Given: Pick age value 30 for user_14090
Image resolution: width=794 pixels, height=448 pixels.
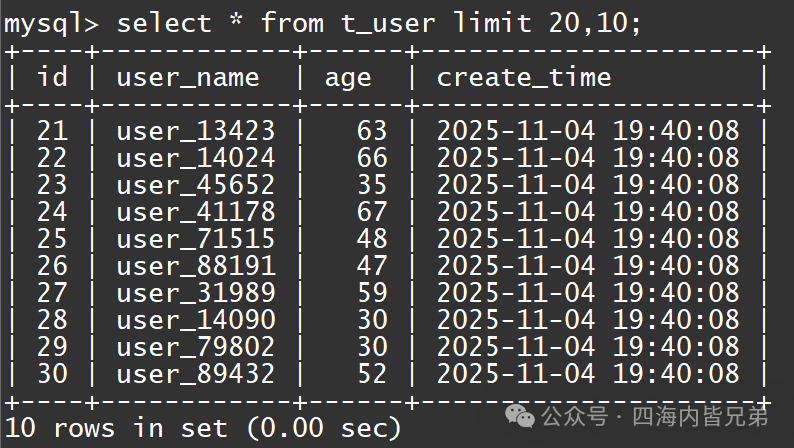Looking at the screenshot, I should (372, 320).
